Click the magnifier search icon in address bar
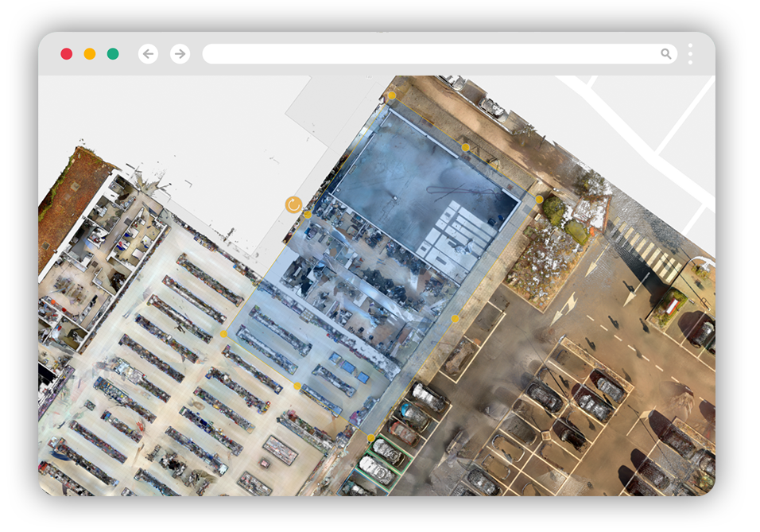This screenshot has width=760, height=532. 665,54
